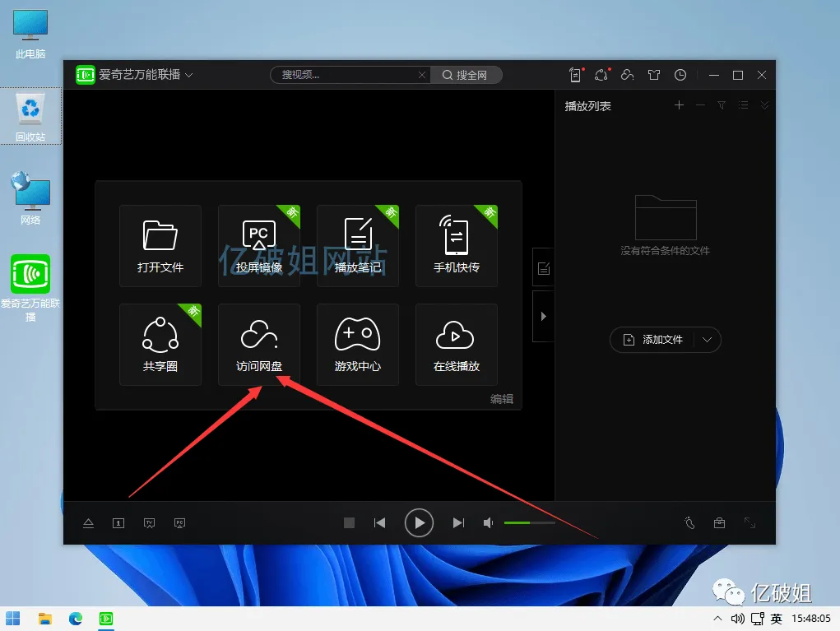The width and height of the screenshot is (840, 631).
Task: Open play history clock icon
Action: click(x=680, y=75)
